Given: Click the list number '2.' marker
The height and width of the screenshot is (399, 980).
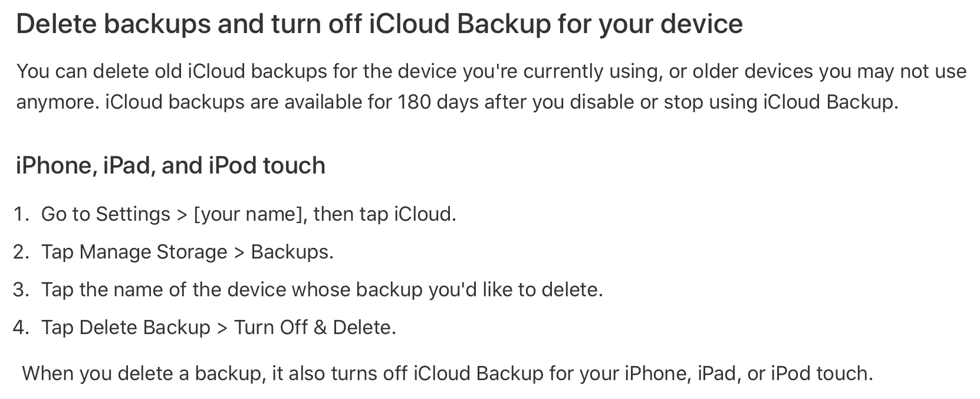Looking at the screenshot, I should [21, 252].
